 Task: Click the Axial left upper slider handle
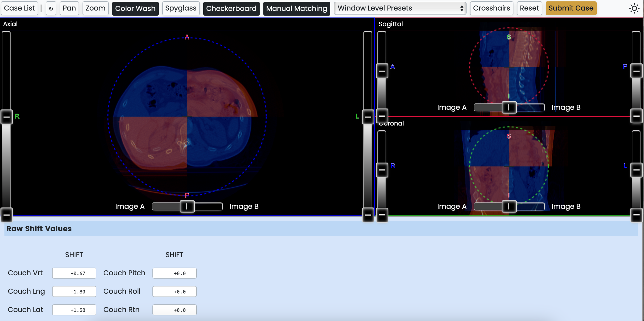coord(7,117)
